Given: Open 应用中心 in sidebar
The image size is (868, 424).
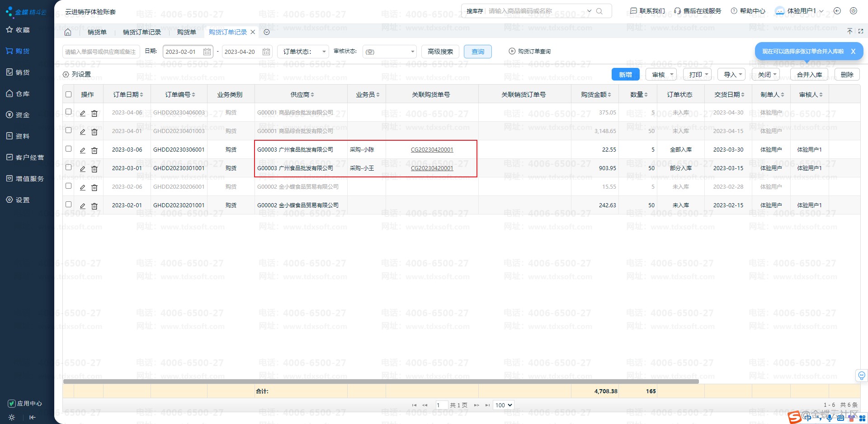Looking at the screenshot, I should click(x=25, y=403).
